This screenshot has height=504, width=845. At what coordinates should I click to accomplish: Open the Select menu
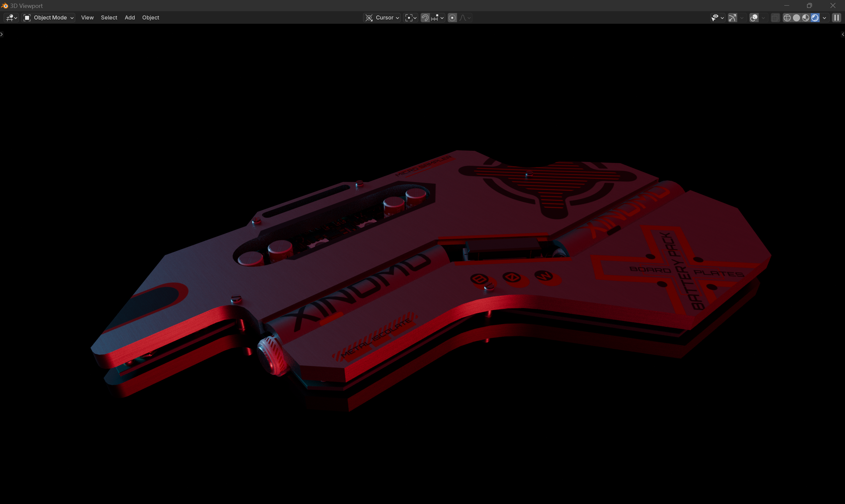(x=109, y=18)
